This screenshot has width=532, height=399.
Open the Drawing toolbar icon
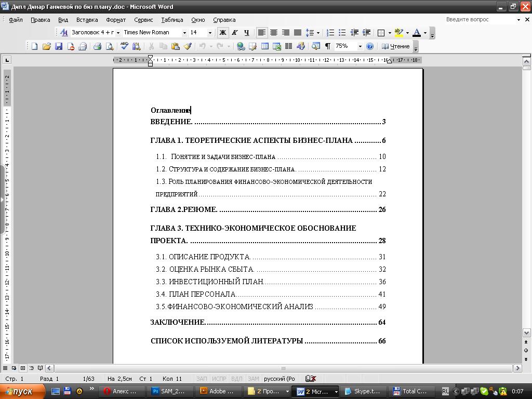301,46
